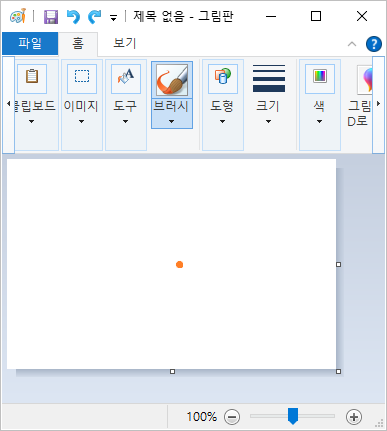Expand the 색 group dropdown arrow

319,122
